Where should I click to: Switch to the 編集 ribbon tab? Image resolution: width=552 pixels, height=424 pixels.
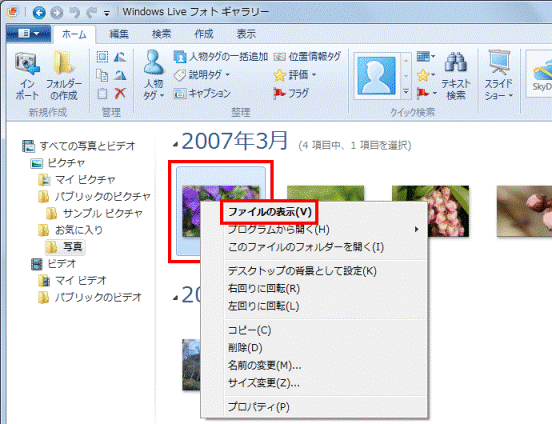[119, 34]
